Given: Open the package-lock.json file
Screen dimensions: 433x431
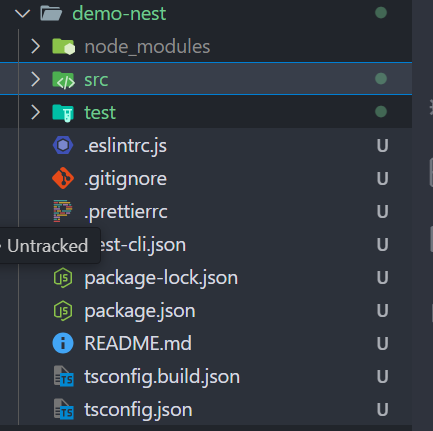Looking at the screenshot, I should coord(161,278).
